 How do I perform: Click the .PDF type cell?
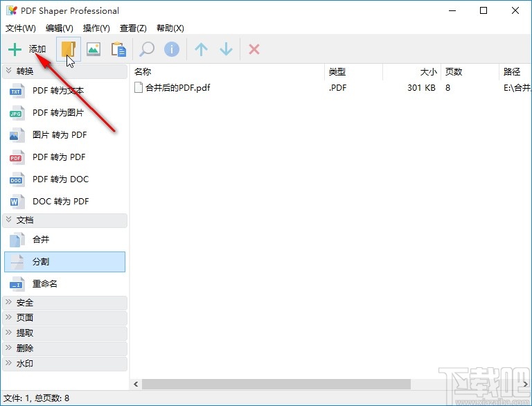tap(337, 88)
